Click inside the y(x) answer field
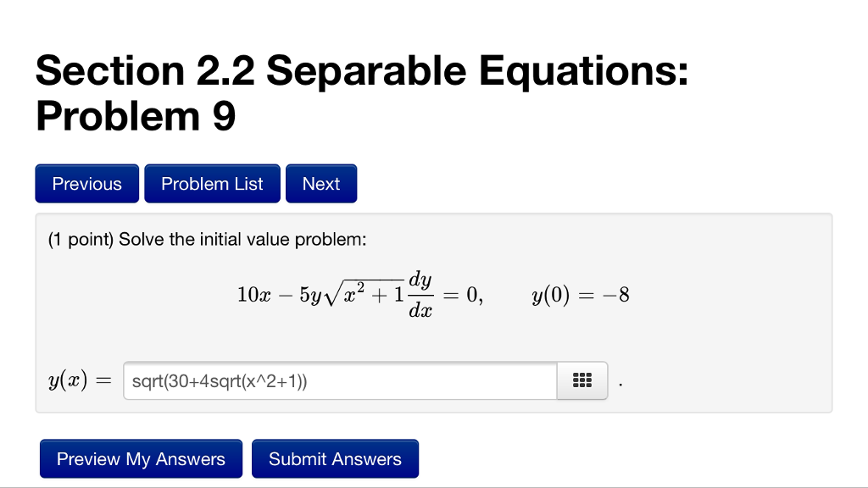The image size is (868, 488). pyautogui.click(x=339, y=380)
